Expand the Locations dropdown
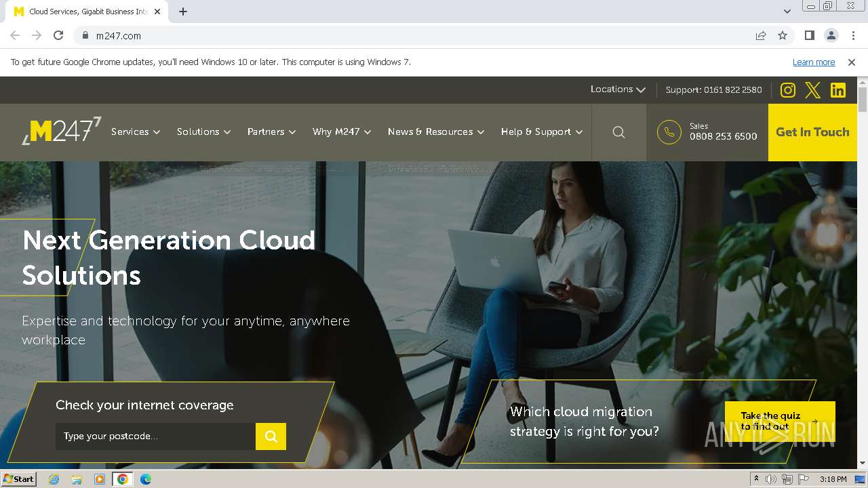Screen dimensions: 868x488 tap(618, 89)
